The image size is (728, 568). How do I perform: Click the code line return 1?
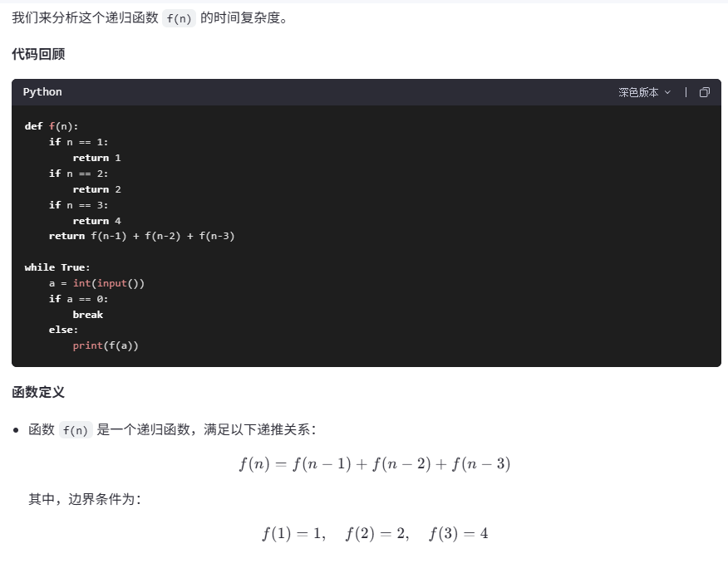(96, 158)
